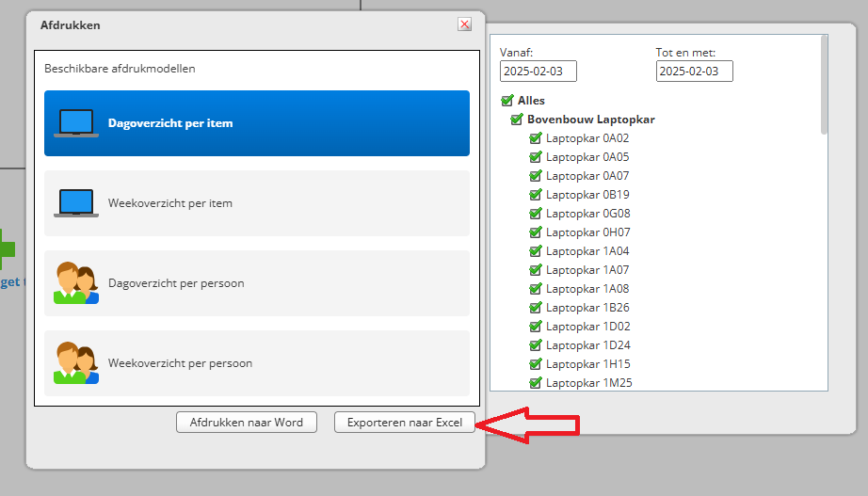Viewport: 868px width, 496px height.
Task: Toggle the Bovenbouw Laptopkar checkbox
Action: tap(517, 120)
